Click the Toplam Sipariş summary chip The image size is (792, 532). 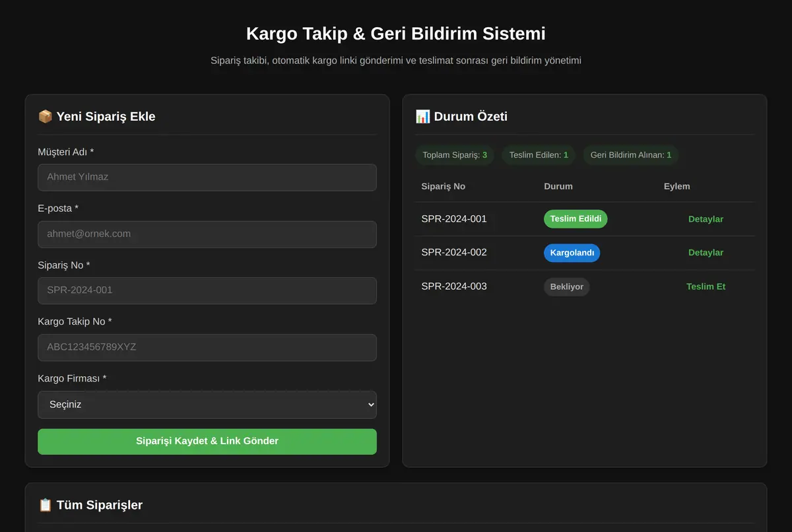[x=455, y=155]
